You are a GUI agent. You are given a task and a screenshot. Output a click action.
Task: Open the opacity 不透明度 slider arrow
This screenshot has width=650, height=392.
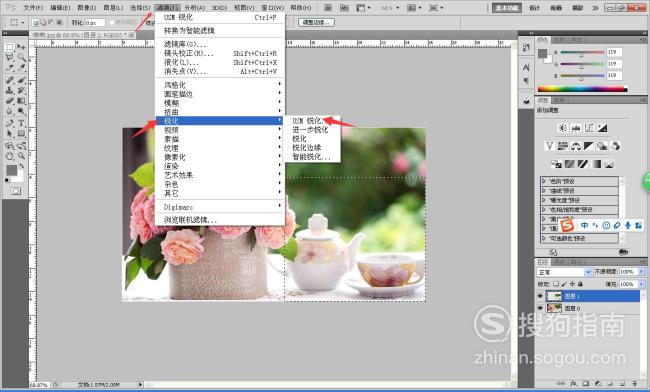click(642, 272)
